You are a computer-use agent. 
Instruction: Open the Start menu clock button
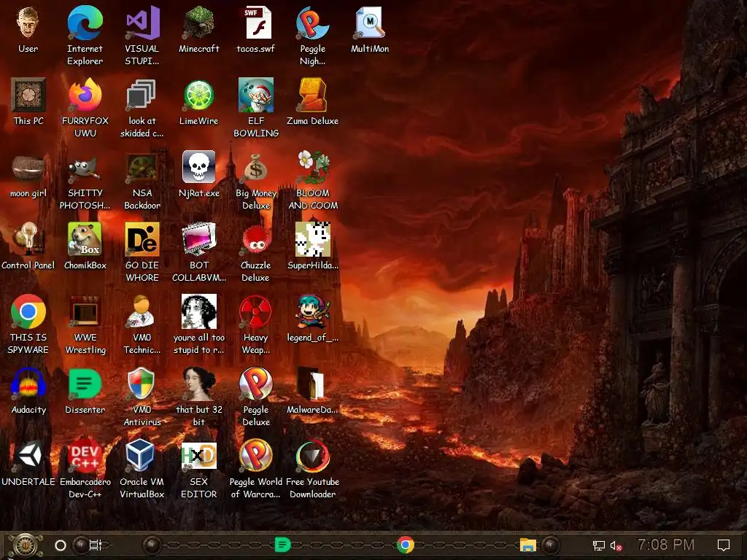click(x=25, y=545)
